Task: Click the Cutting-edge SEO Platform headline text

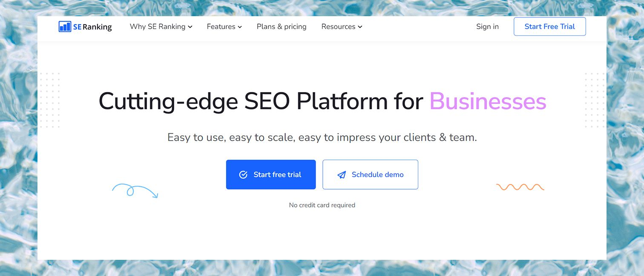Action: point(261,101)
